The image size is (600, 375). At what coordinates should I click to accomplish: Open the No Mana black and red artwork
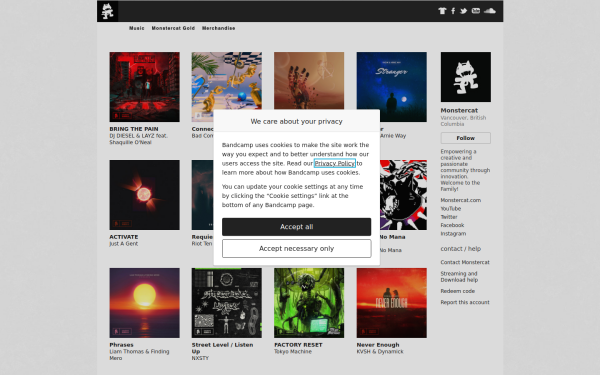(403, 195)
